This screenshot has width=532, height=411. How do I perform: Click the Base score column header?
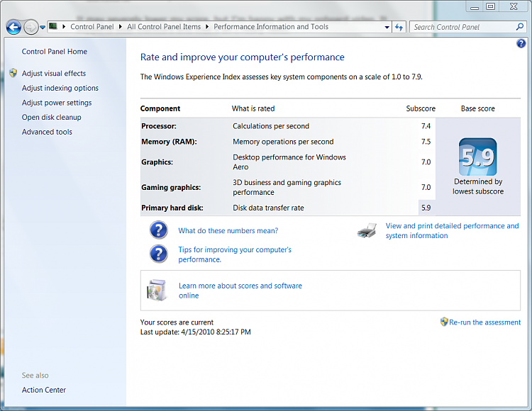pyautogui.click(x=477, y=108)
